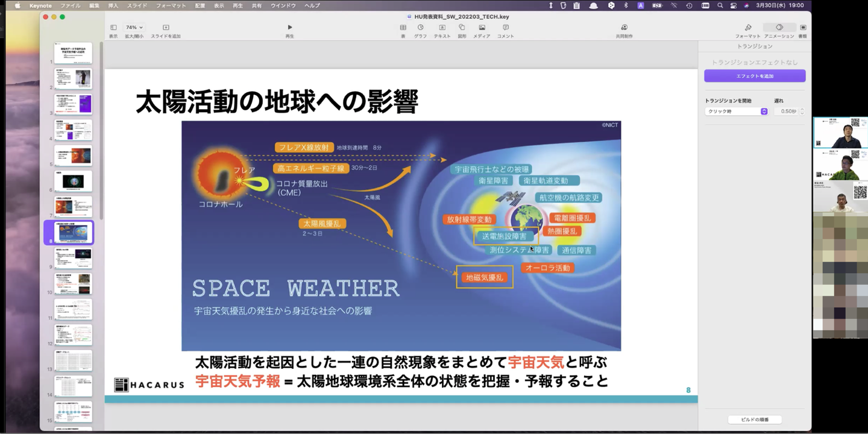Image resolution: width=868 pixels, height=434 pixels.
Task: Select slide 6 thumbnail in the navigator
Action: click(x=73, y=181)
